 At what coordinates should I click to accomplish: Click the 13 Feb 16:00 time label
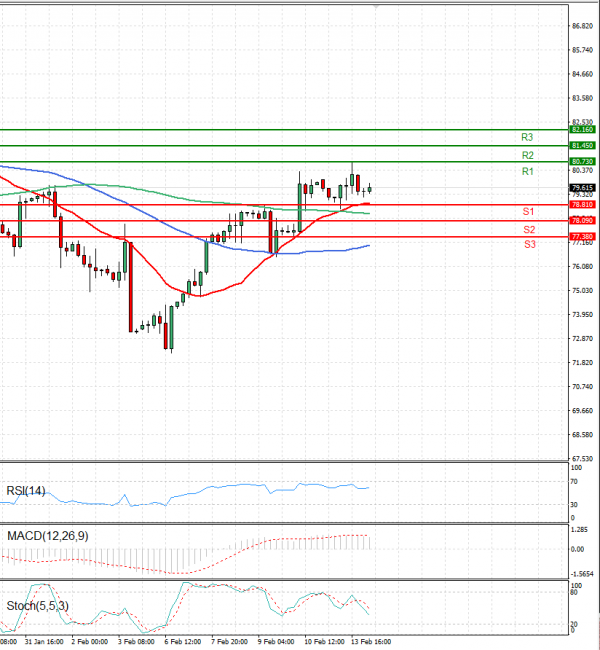[371, 642]
